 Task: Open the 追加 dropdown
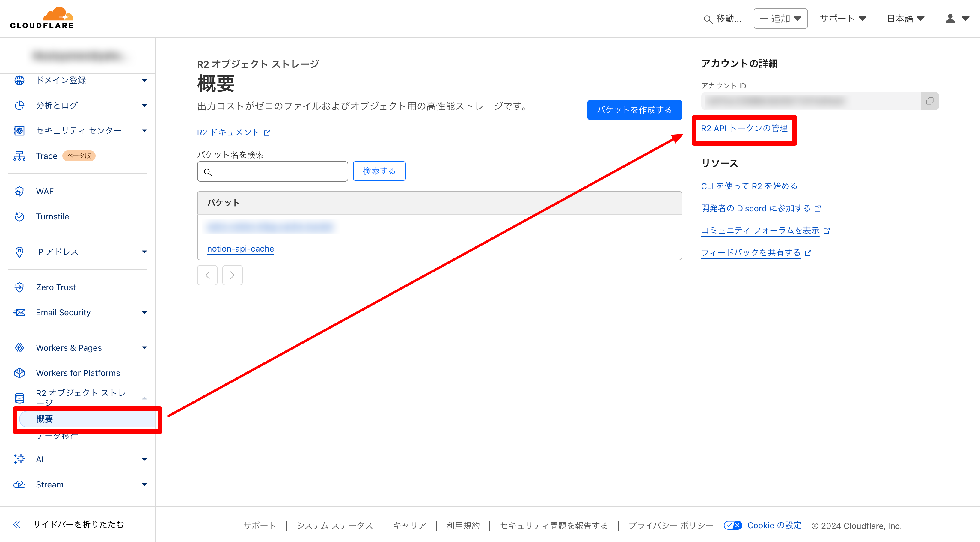click(x=780, y=19)
